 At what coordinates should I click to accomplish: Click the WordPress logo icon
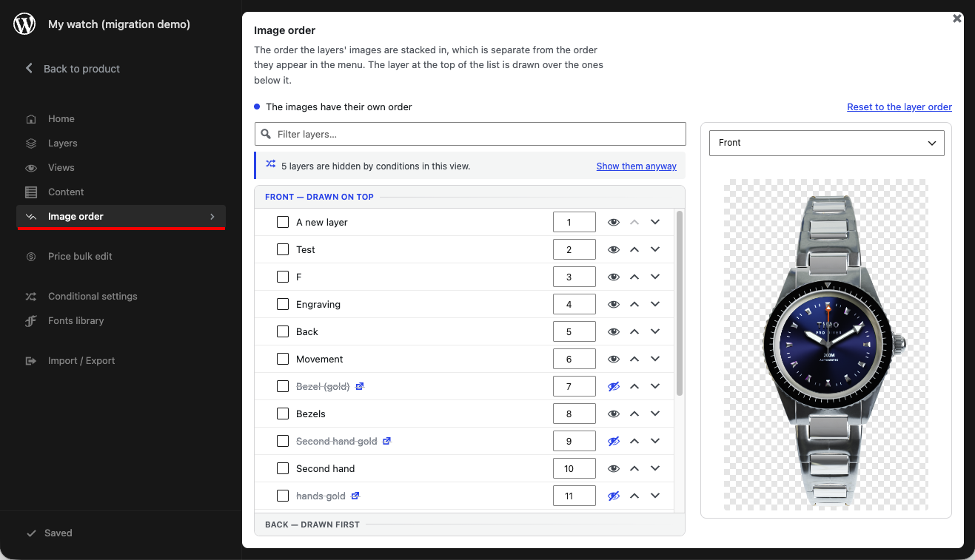(24, 24)
